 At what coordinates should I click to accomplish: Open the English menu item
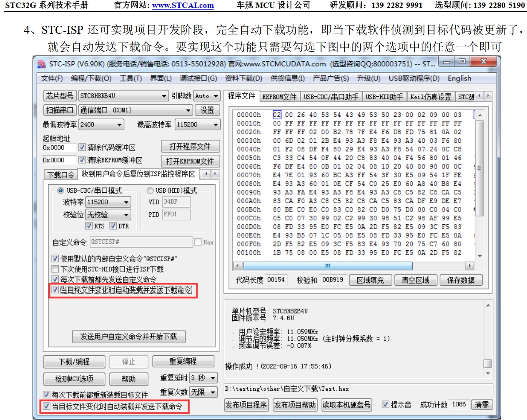[x=459, y=78]
